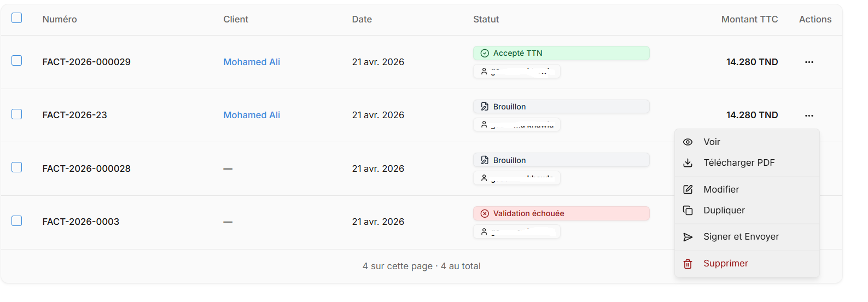Select the checkbox for FACT-2026-0003
The image size is (868, 302).
pyautogui.click(x=17, y=220)
